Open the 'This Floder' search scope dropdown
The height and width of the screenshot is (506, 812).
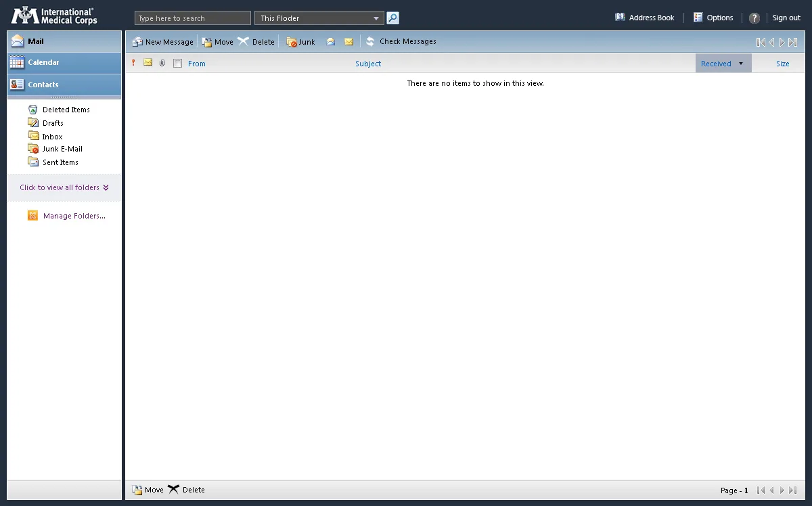319,18
